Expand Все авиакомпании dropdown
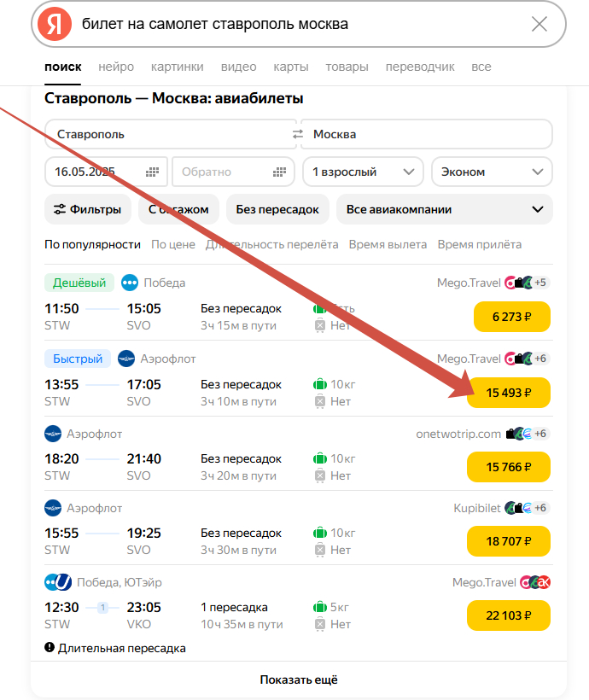This screenshot has width=589, height=700. tap(444, 209)
